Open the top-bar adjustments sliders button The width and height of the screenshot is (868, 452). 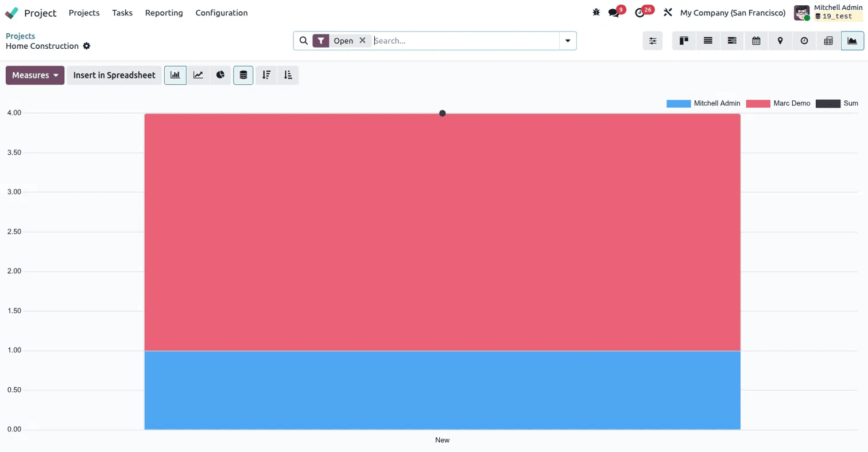(x=653, y=41)
